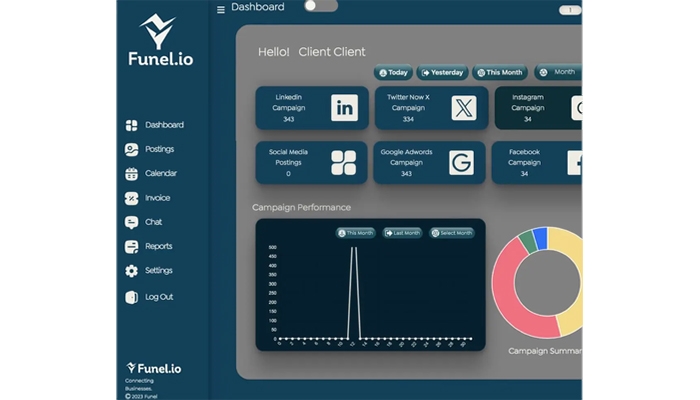Screen dimensions: 700x400
Task: Click the blue segment of donut chart
Action: click(541, 239)
